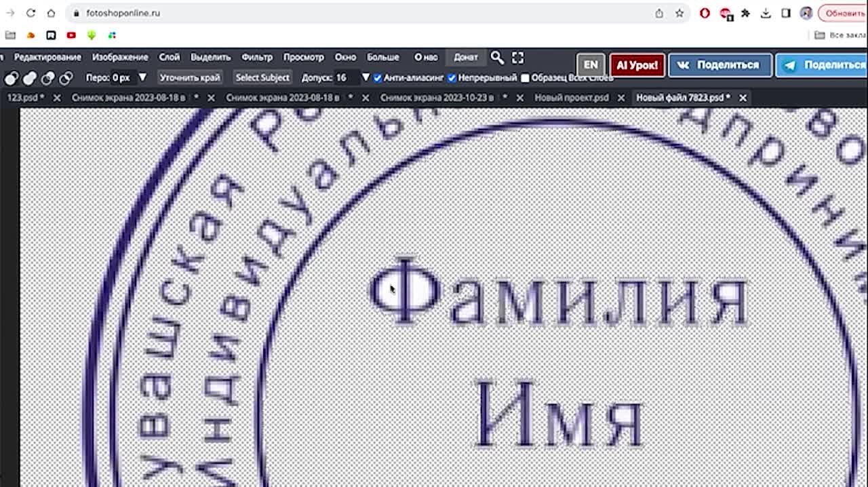Open the first folder bookmark icon

(x=9, y=35)
